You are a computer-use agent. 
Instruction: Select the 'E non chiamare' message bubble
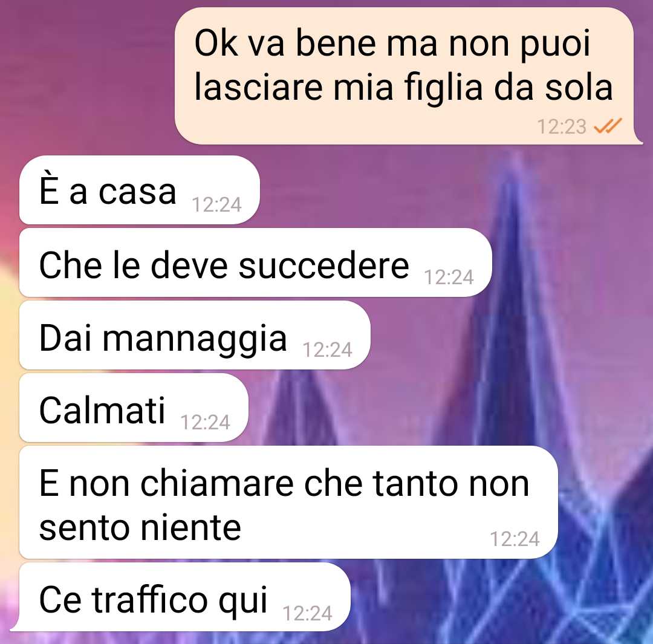point(288,502)
